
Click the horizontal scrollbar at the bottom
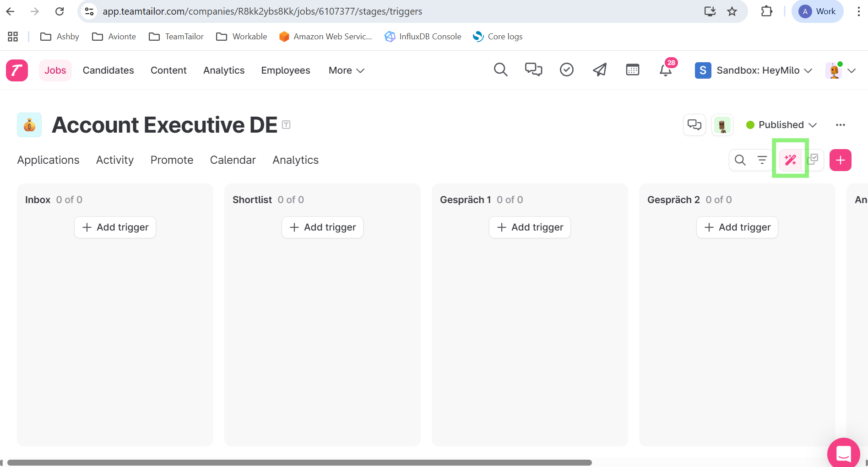(299, 462)
